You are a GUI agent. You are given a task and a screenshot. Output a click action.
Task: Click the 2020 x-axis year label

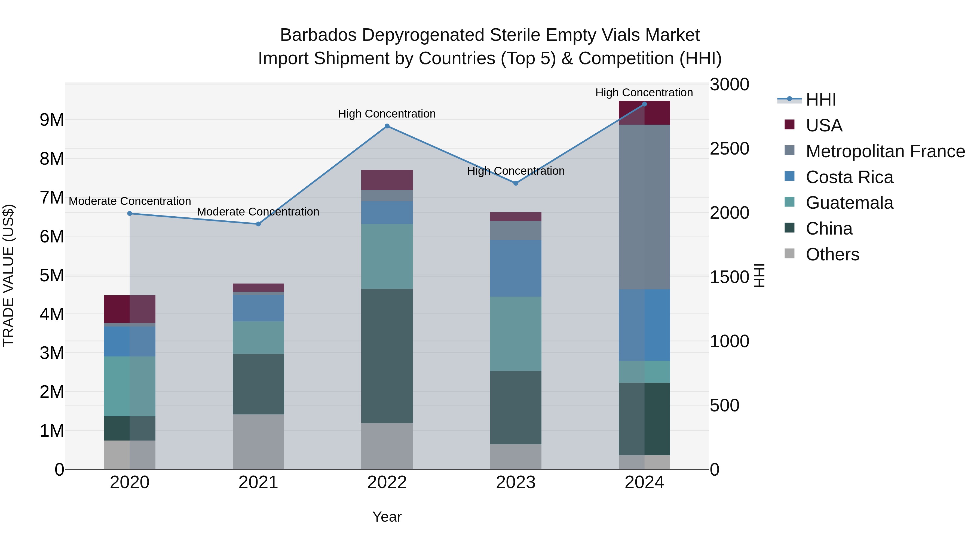pos(130,482)
